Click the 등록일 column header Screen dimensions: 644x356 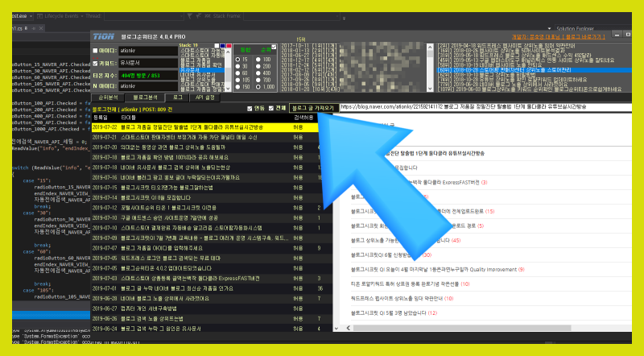point(100,118)
